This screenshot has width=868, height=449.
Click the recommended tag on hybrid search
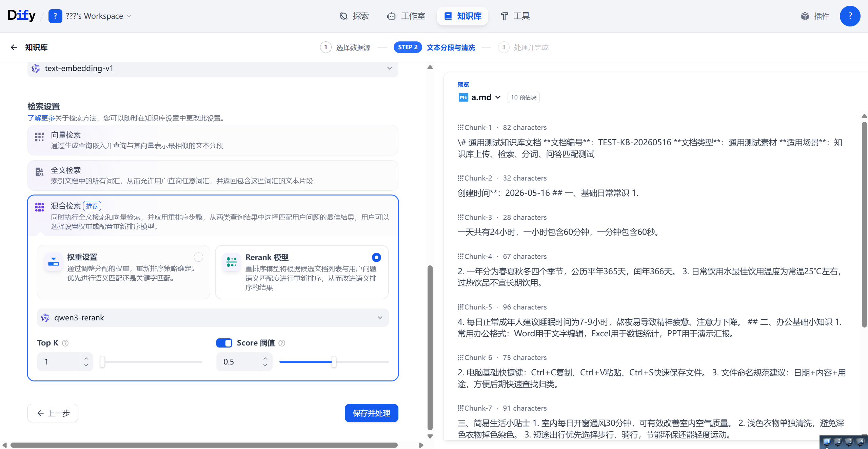92,206
